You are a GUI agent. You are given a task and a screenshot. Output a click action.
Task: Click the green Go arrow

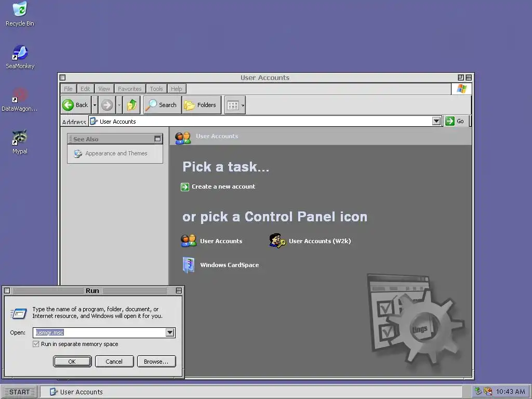[x=450, y=121]
